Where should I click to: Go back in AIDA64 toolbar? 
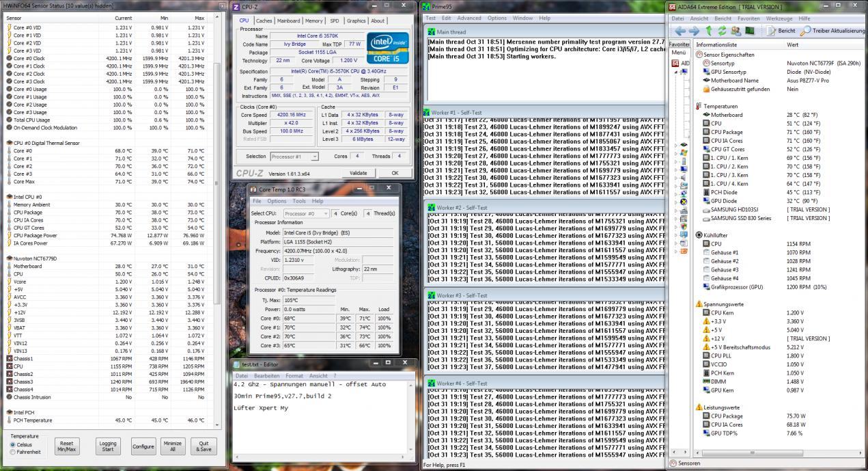pos(680,31)
